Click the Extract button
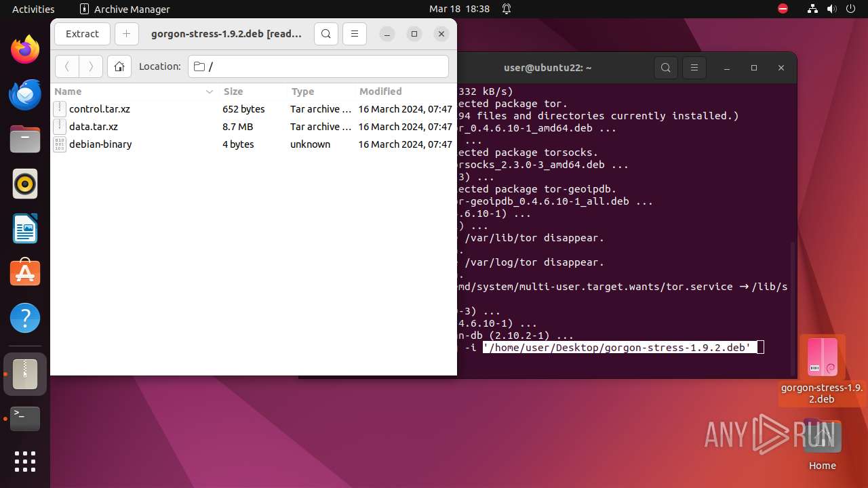This screenshot has width=868, height=488. 82,34
